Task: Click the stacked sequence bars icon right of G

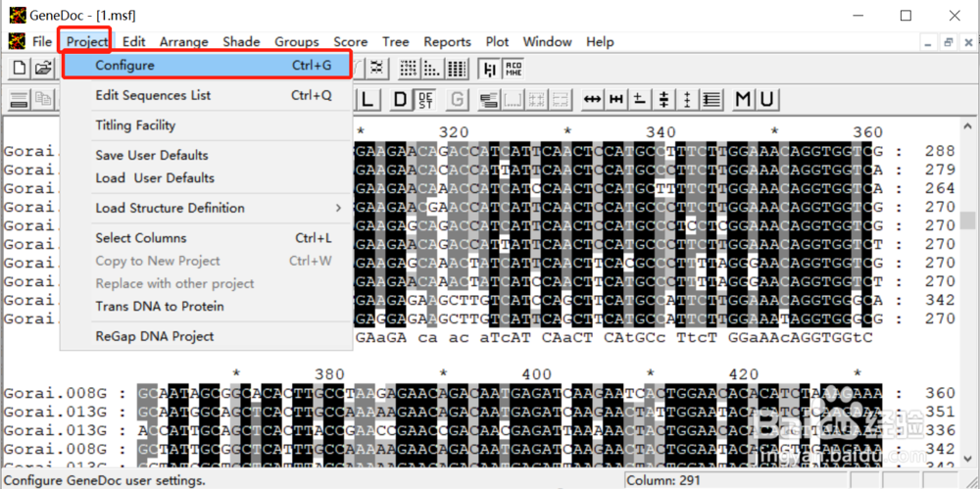Action: click(x=489, y=99)
